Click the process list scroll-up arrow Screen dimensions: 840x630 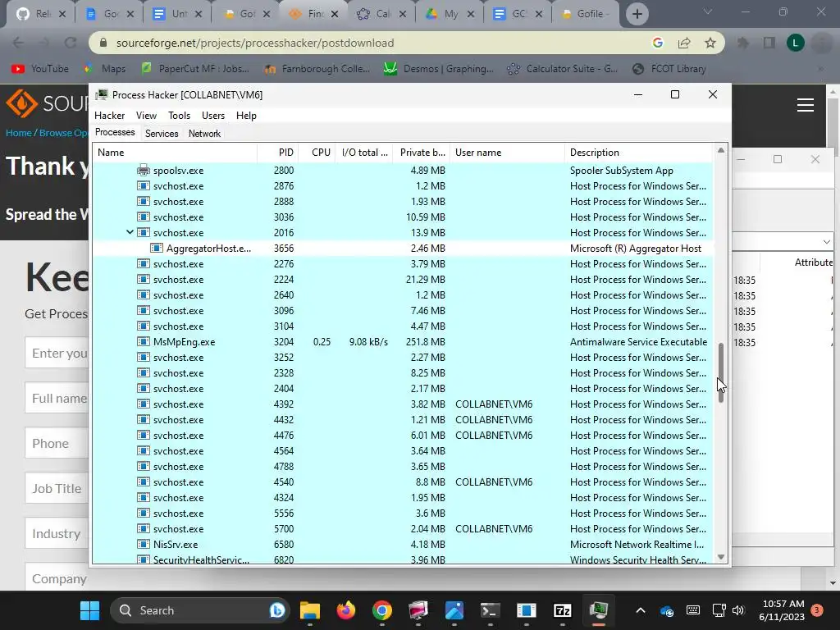(x=721, y=151)
